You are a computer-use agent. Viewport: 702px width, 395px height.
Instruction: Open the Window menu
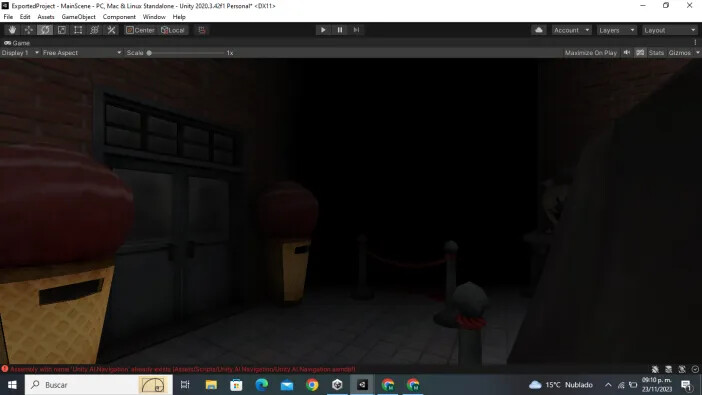pyautogui.click(x=154, y=17)
